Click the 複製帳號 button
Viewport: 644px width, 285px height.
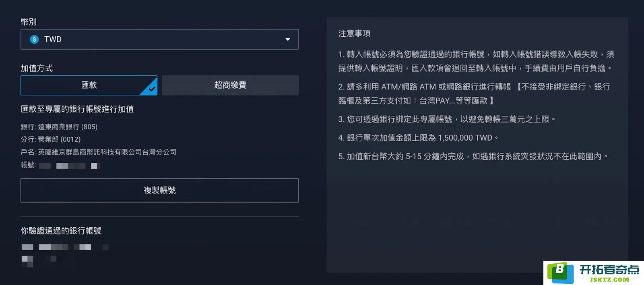159,190
